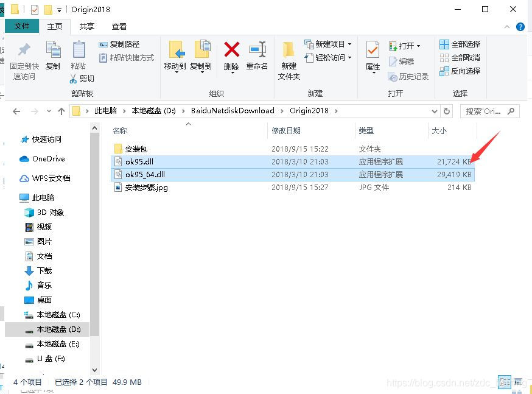Switch to details view in status bar
The height and width of the screenshot is (394, 532).
point(505,382)
